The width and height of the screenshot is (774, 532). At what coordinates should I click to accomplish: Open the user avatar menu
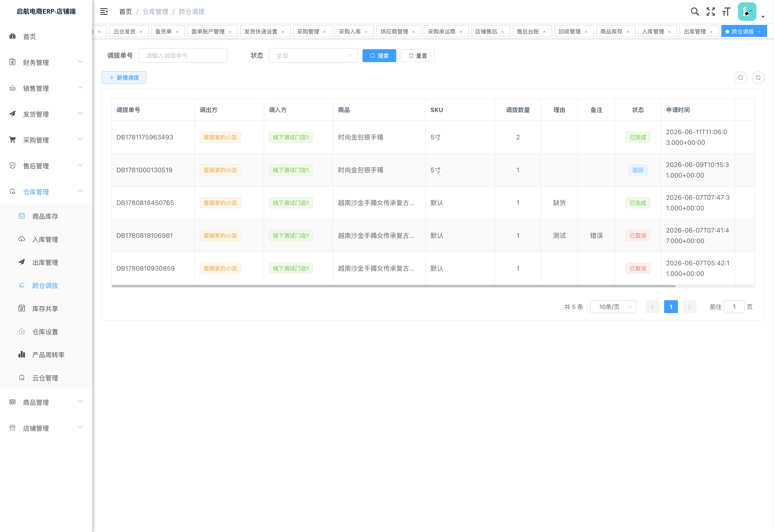point(747,12)
